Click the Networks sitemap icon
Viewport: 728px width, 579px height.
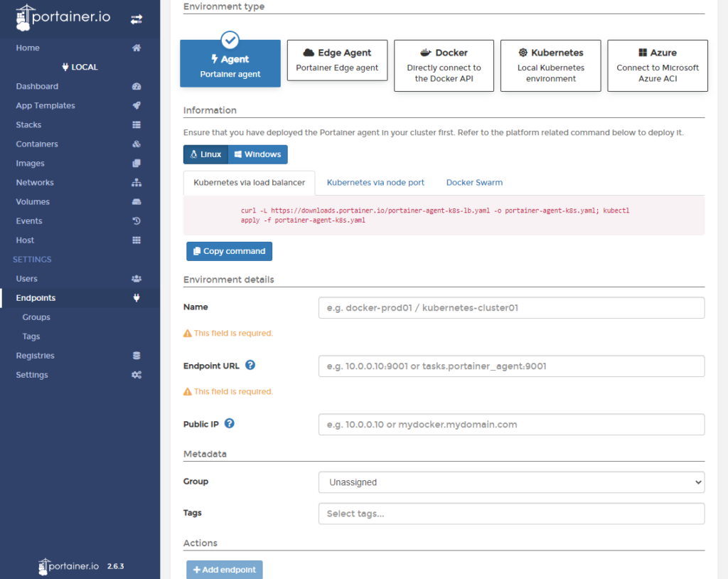(x=136, y=183)
